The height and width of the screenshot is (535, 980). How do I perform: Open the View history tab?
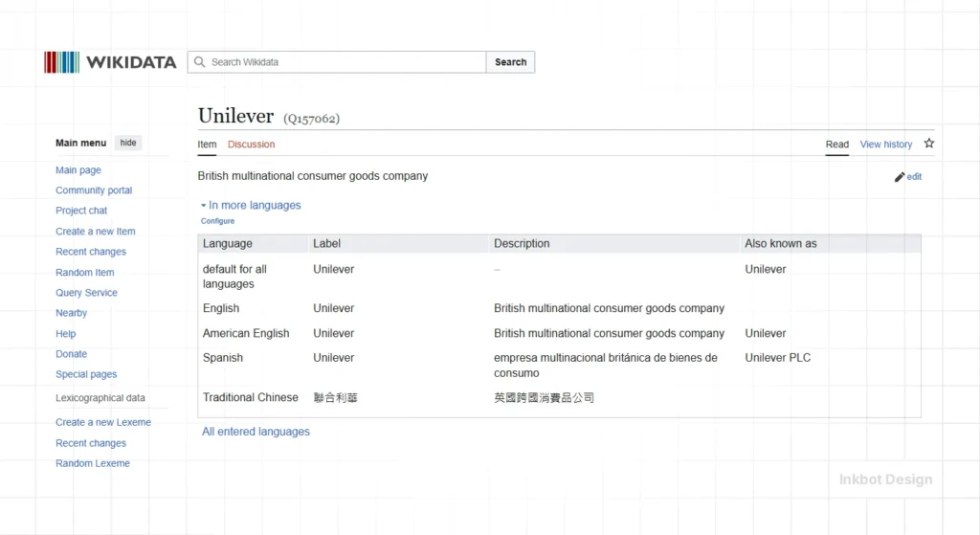click(885, 145)
